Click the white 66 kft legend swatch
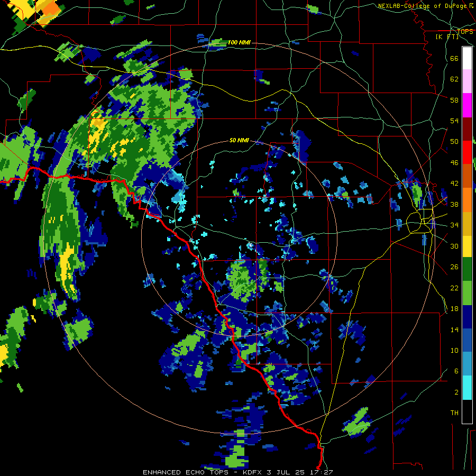 pos(467,58)
